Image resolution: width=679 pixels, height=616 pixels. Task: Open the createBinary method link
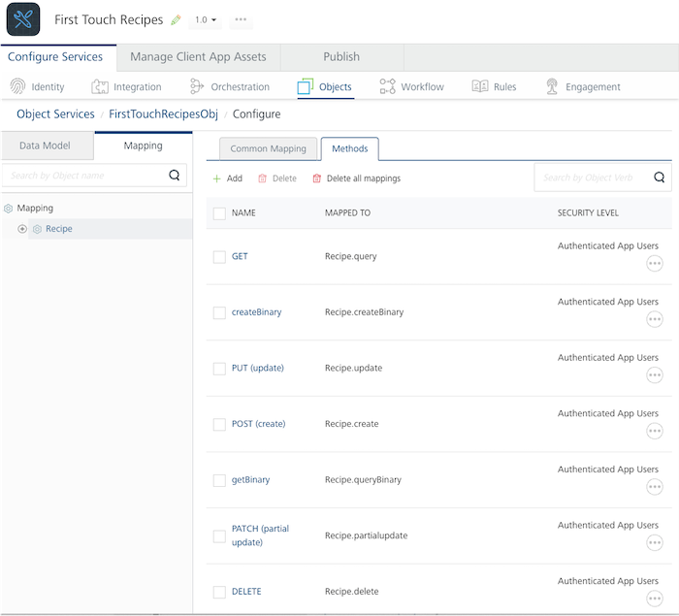click(257, 312)
